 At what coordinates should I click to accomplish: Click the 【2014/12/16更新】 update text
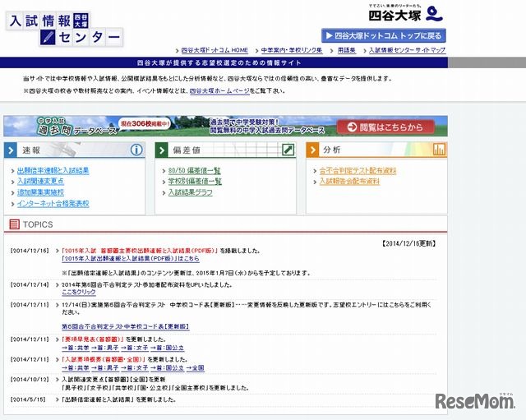(x=408, y=243)
